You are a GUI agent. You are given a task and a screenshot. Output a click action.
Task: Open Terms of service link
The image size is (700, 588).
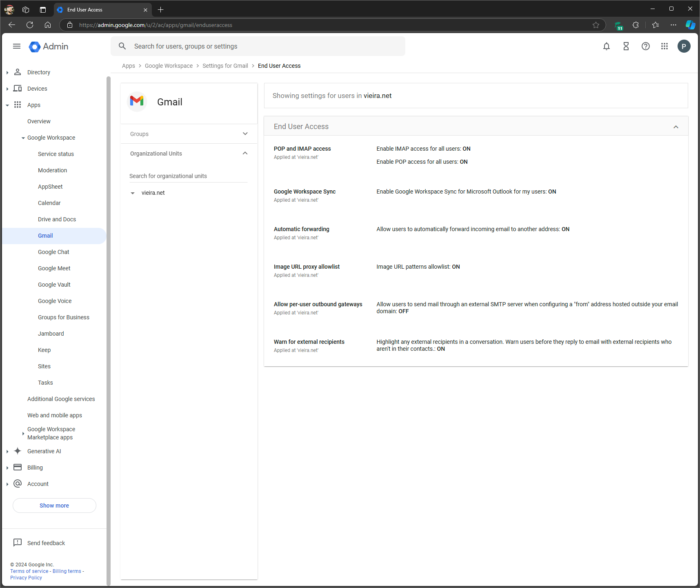click(29, 571)
